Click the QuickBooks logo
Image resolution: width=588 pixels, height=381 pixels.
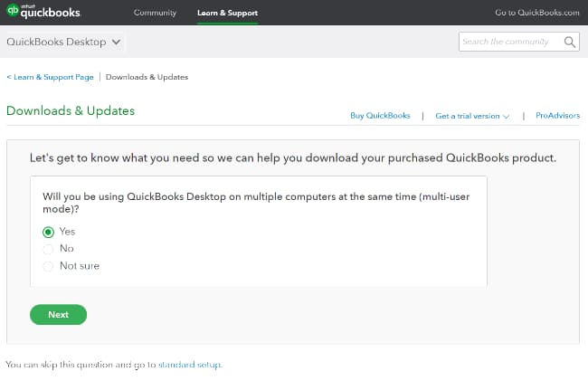pyautogui.click(x=43, y=11)
